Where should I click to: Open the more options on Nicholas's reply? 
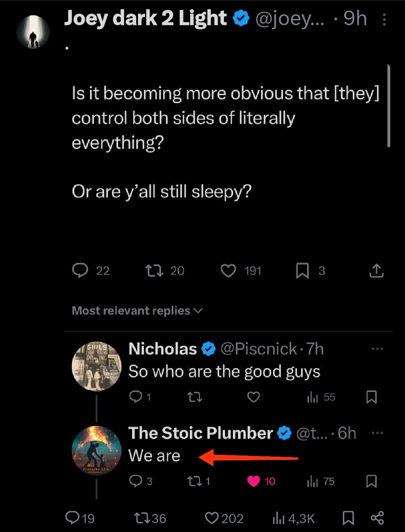point(377,349)
